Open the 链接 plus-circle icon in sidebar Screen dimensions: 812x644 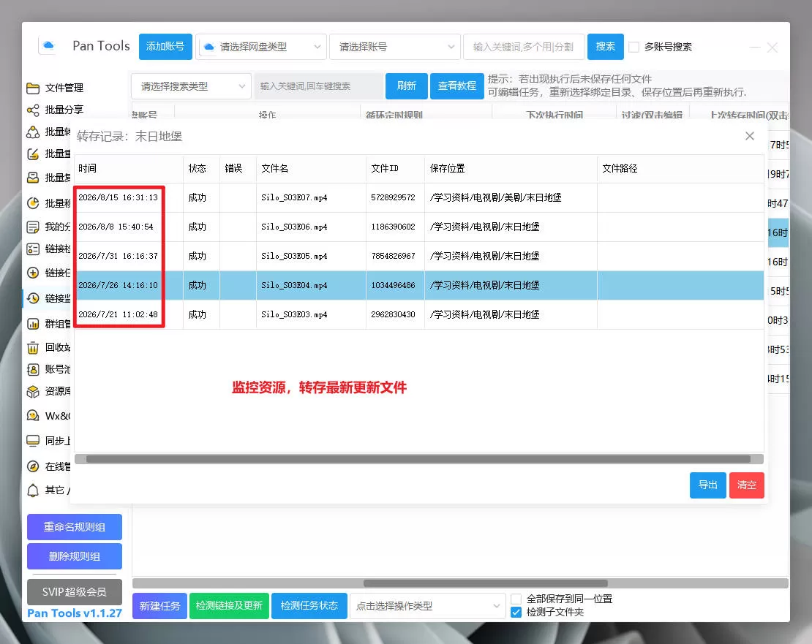33,273
